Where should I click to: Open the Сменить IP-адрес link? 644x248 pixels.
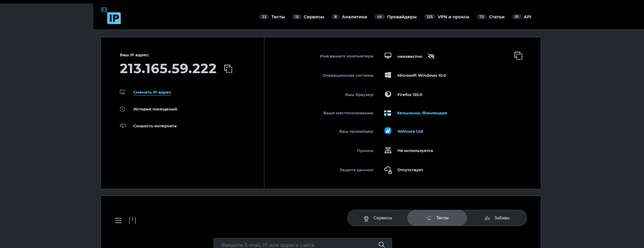point(152,92)
